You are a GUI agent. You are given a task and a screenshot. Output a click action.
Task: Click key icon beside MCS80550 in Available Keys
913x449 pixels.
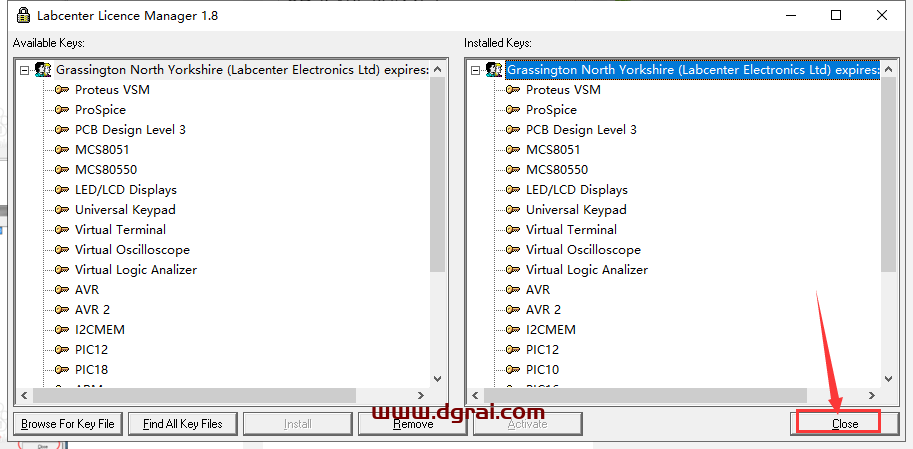(x=62, y=169)
